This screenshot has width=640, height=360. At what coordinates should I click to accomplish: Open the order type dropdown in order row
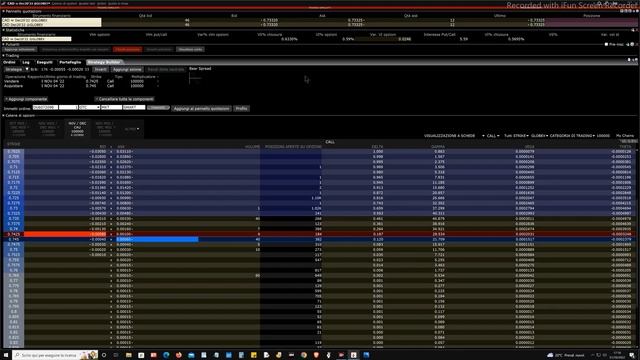click(x=89, y=107)
